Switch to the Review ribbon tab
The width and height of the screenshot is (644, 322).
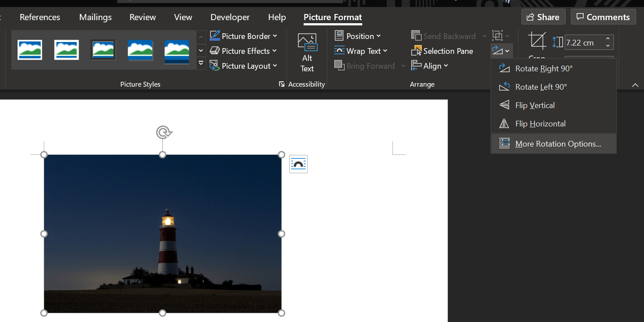coord(142,17)
